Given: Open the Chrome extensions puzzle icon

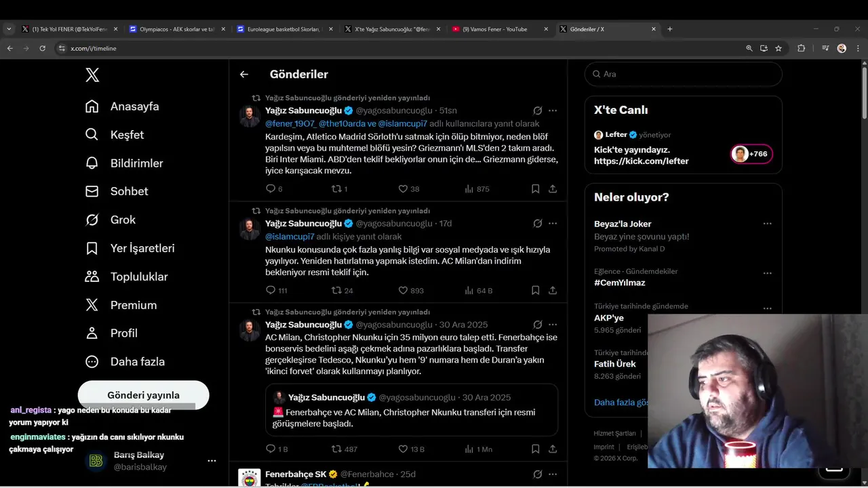Looking at the screenshot, I should [801, 48].
